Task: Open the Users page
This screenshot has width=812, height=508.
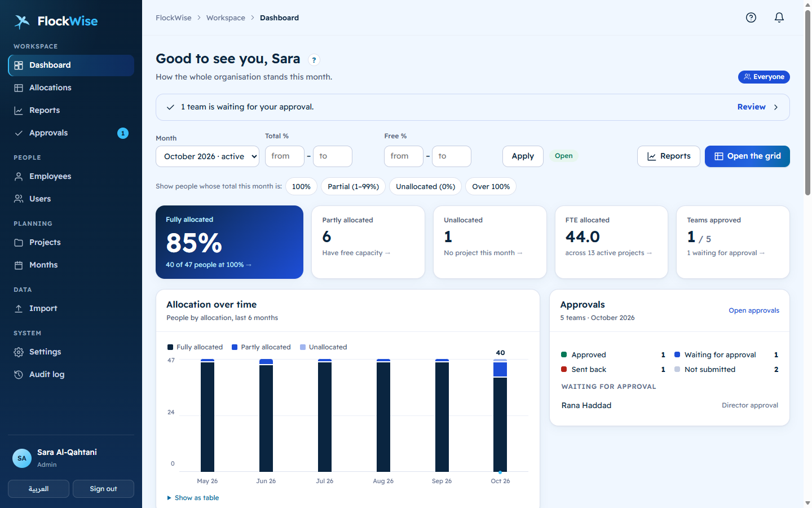Action: click(71, 199)
